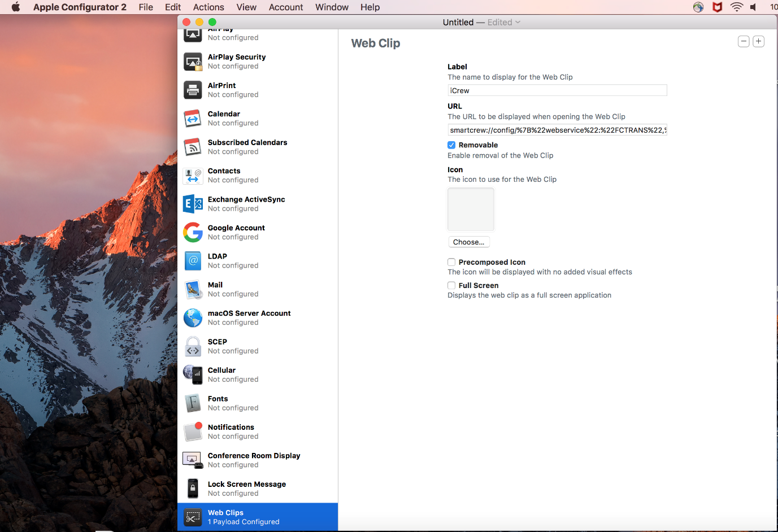Select the Web Clips scissors icon
Screen dimensions: 778x532
pyautogui.click(x=193, y=517)
